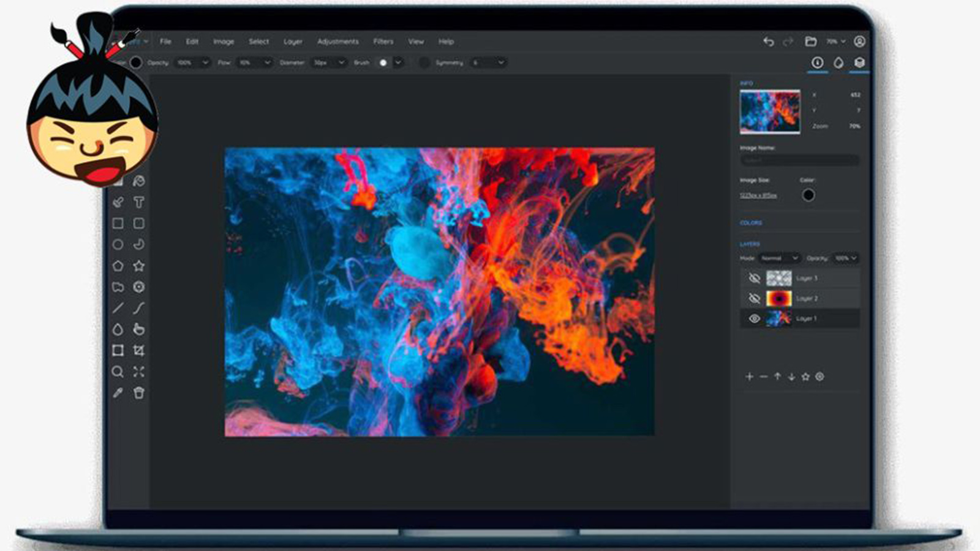Move layer up with arrow icon
The width and height of the screenshot is (980, 551).
coord(777,377)
